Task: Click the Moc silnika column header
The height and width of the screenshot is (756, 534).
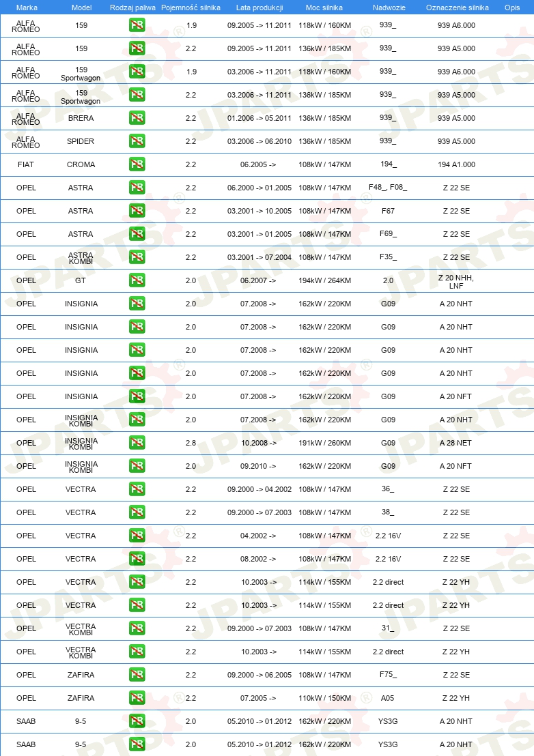Action: click(x=324, y=8)
